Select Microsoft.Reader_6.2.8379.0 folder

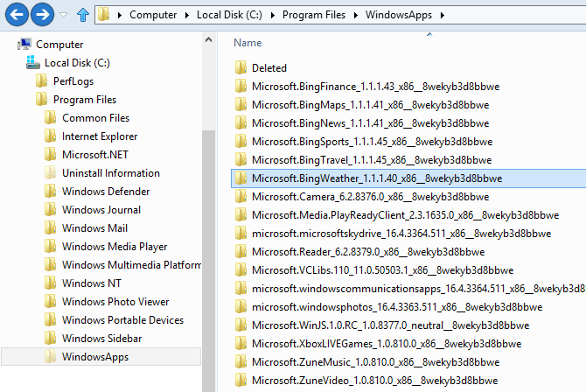(x=368, y=251)
